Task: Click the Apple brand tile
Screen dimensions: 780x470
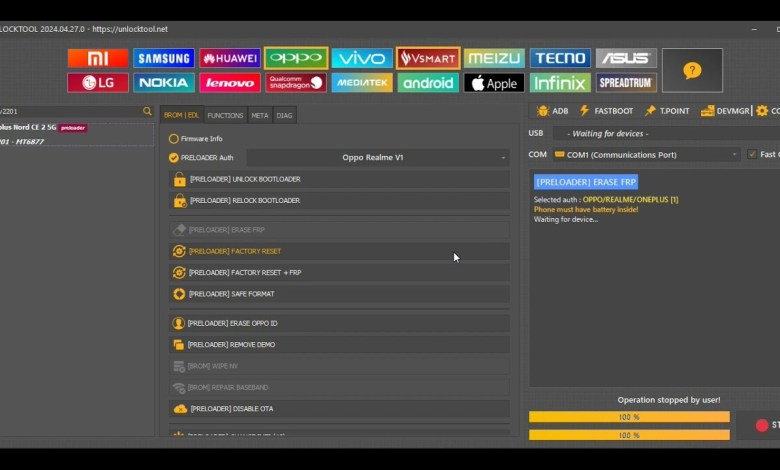Action: [494, 83]
